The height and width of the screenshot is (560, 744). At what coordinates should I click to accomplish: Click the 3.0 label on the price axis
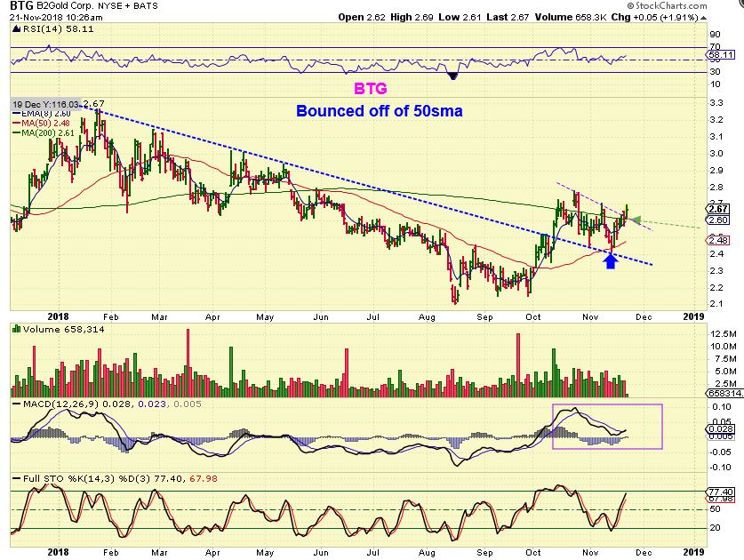click(x=716, y=154)
